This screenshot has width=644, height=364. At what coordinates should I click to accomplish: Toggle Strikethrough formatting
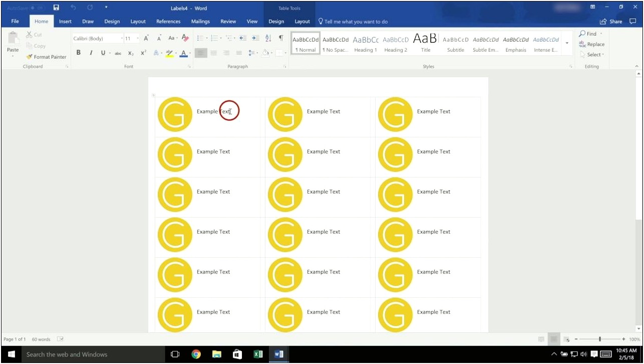coord(118,53)
